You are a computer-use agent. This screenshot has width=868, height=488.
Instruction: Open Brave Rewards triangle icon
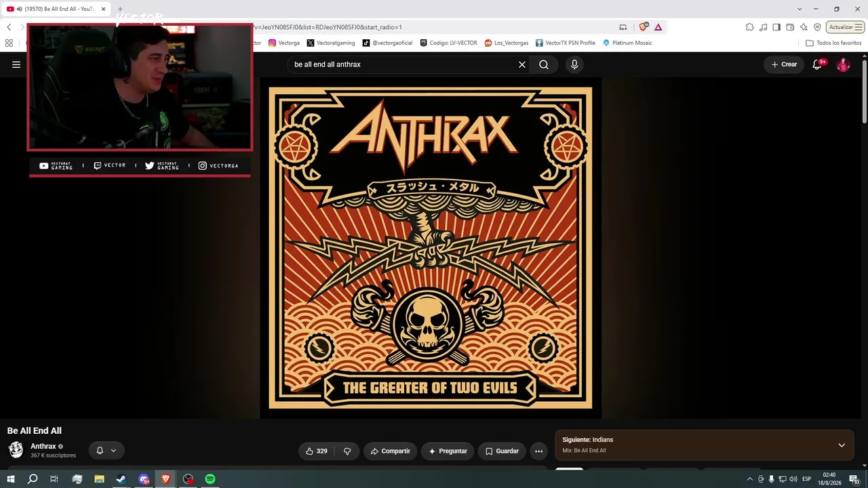point(658,27)
